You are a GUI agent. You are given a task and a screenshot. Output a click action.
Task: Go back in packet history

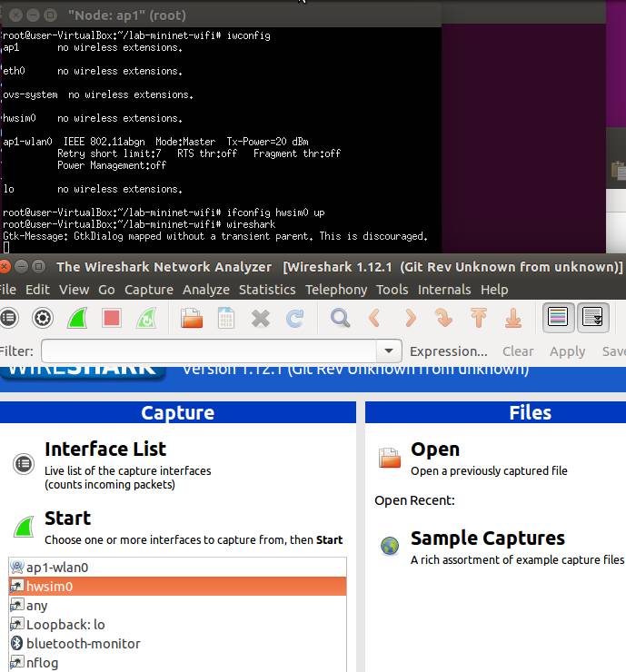(374, 318)
